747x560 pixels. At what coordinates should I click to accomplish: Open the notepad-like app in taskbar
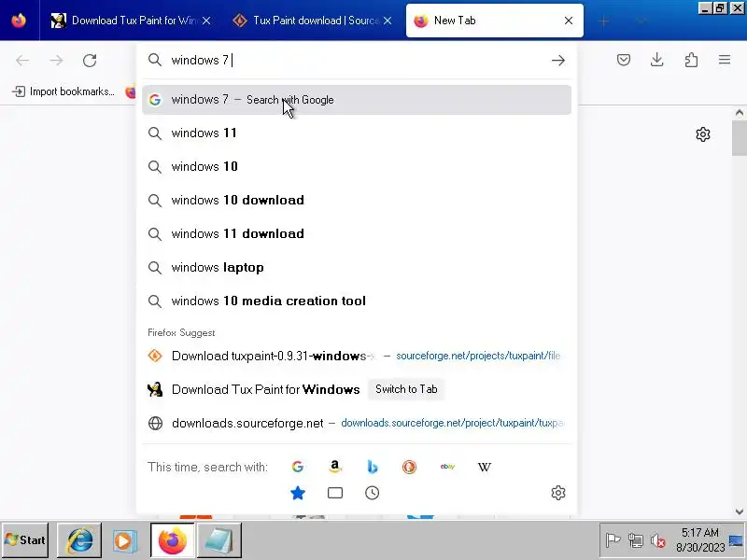(x=218, y=540)
